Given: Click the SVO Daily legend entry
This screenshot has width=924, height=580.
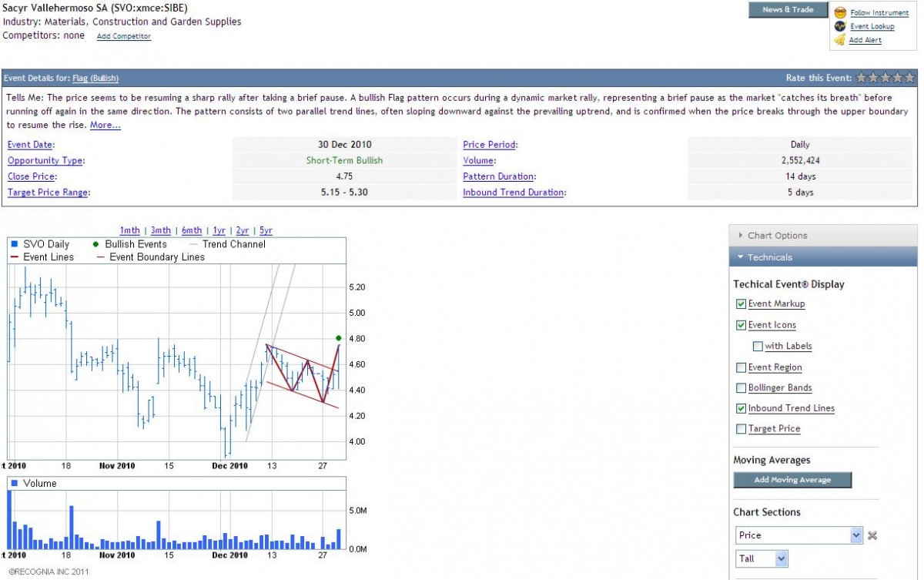Looking at the screenshot, I should 40,244.
